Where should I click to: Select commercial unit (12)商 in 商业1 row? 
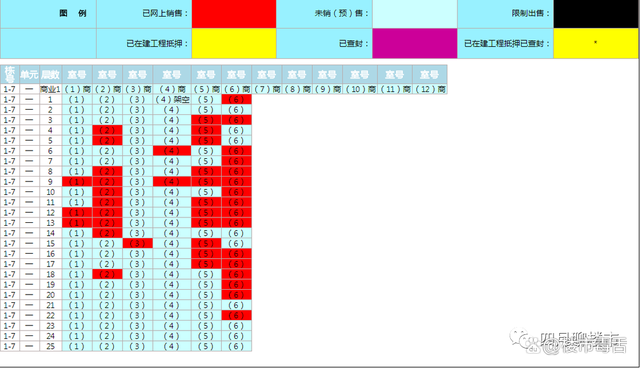click(x=430, y=89)
